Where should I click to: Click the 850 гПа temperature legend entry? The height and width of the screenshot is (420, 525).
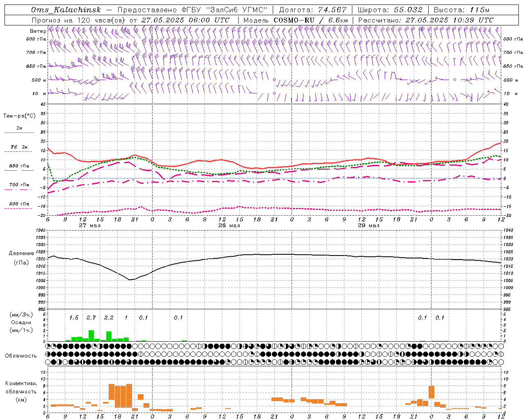point(19,166)
